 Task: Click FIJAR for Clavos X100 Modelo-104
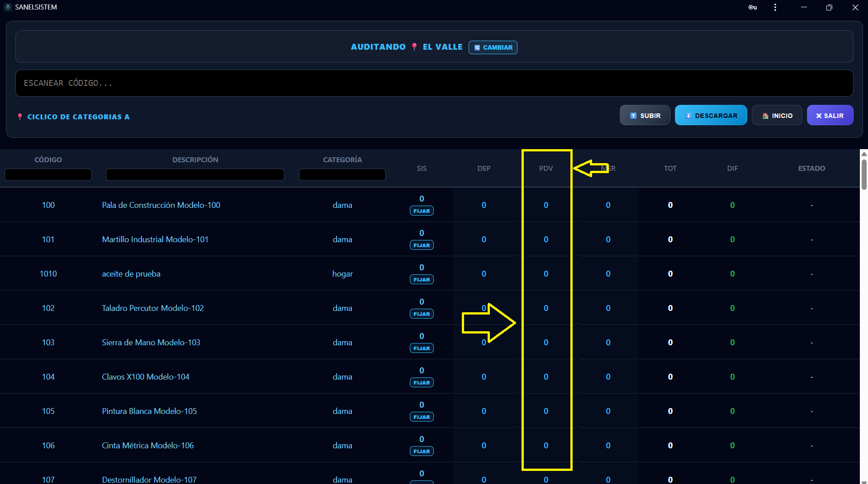[x=422, y=383]
